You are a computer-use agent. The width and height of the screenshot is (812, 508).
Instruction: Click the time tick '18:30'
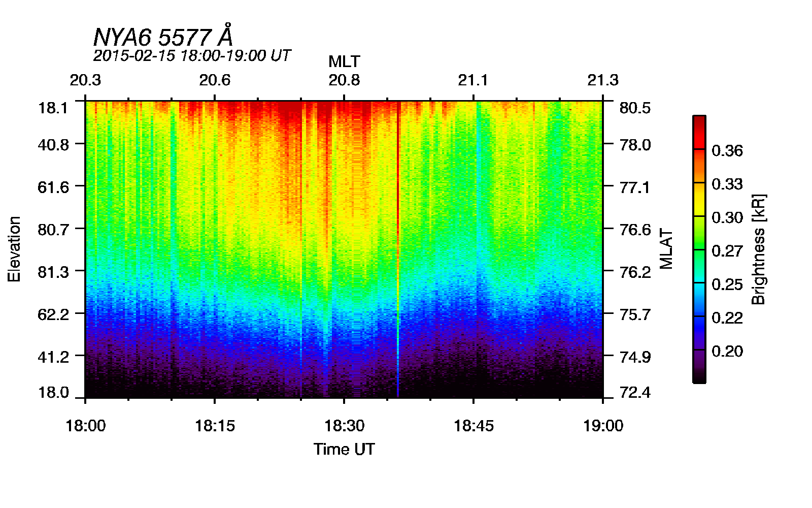(345, 426)
